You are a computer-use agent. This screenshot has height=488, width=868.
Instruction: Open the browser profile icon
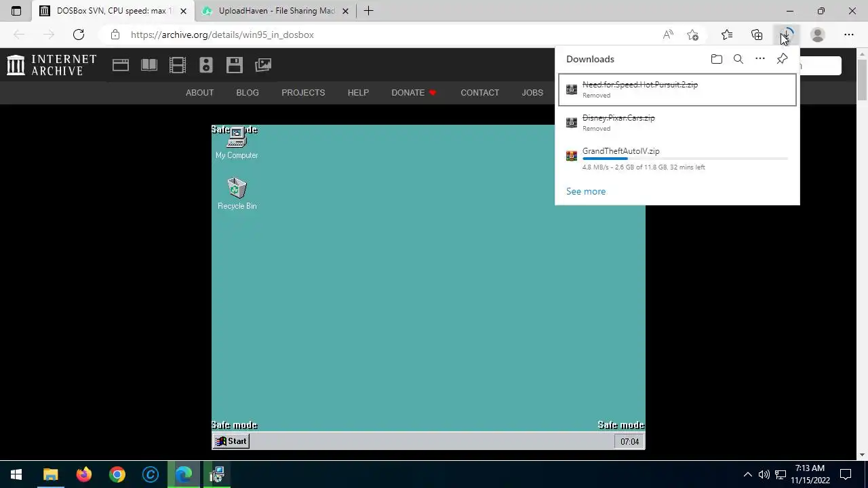[818, 35]
